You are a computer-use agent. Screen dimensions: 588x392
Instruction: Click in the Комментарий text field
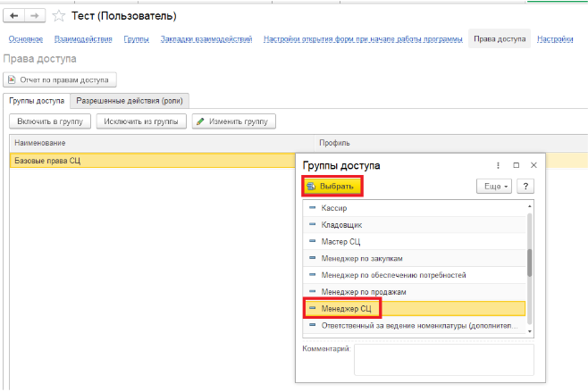click(443, 359)
